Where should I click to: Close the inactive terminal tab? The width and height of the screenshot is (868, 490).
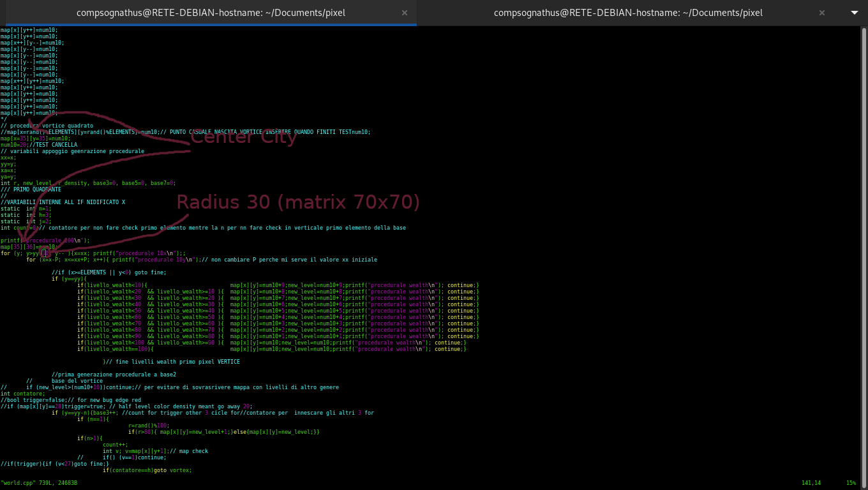coord(821,13)
